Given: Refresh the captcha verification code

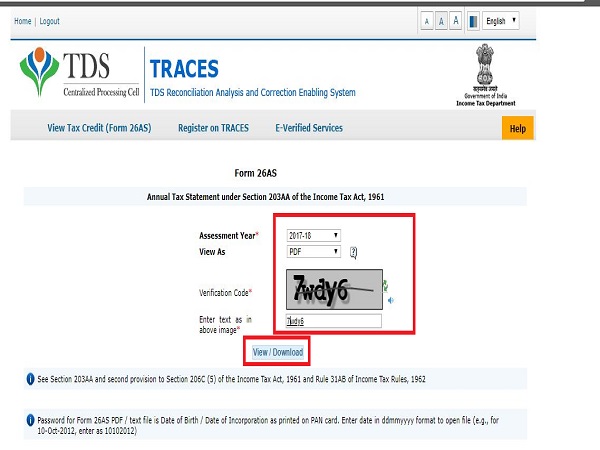Looking at the screenshot, I should pos(384,286).
